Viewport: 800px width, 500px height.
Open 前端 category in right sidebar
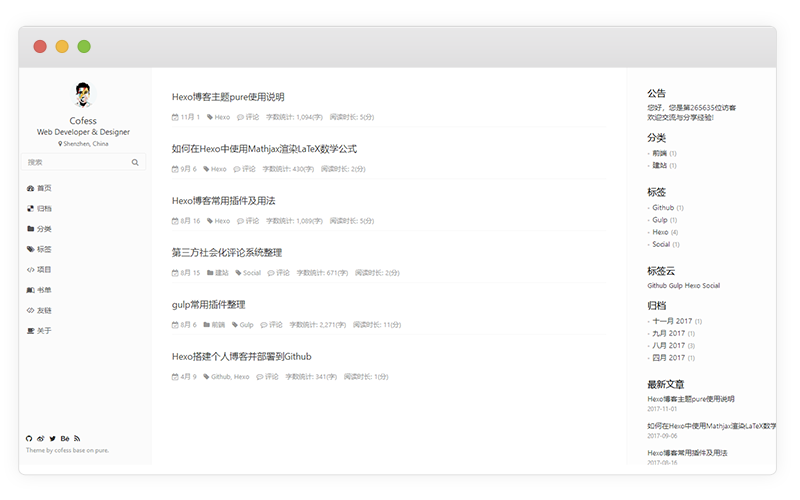tap(660, 153)
